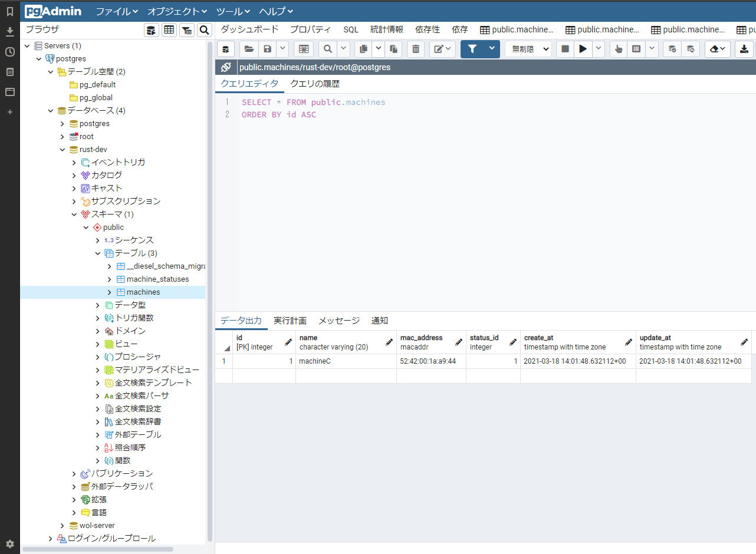Click the connection status link icon
The image size is (756, 554).
pos(225,67)
